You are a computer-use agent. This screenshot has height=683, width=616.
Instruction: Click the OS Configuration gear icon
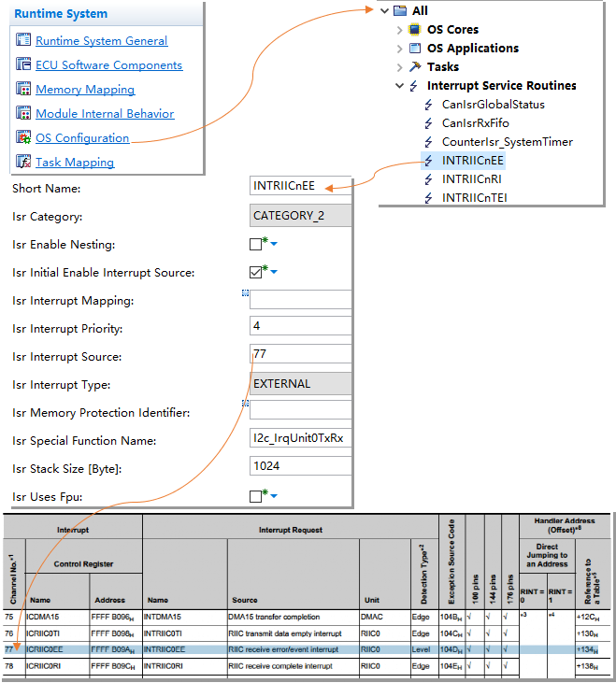(x=23, y=138)
